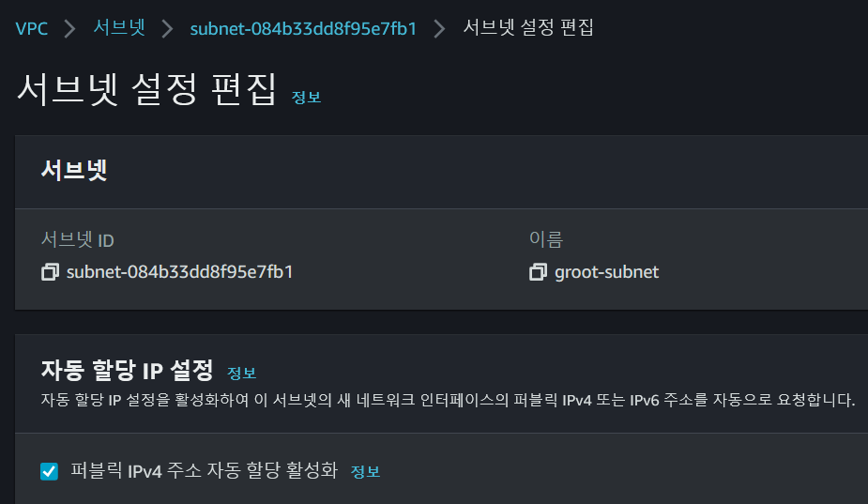Screen dimensions: 868x504
Task: Click the 이름 field label
Action: 545,240
